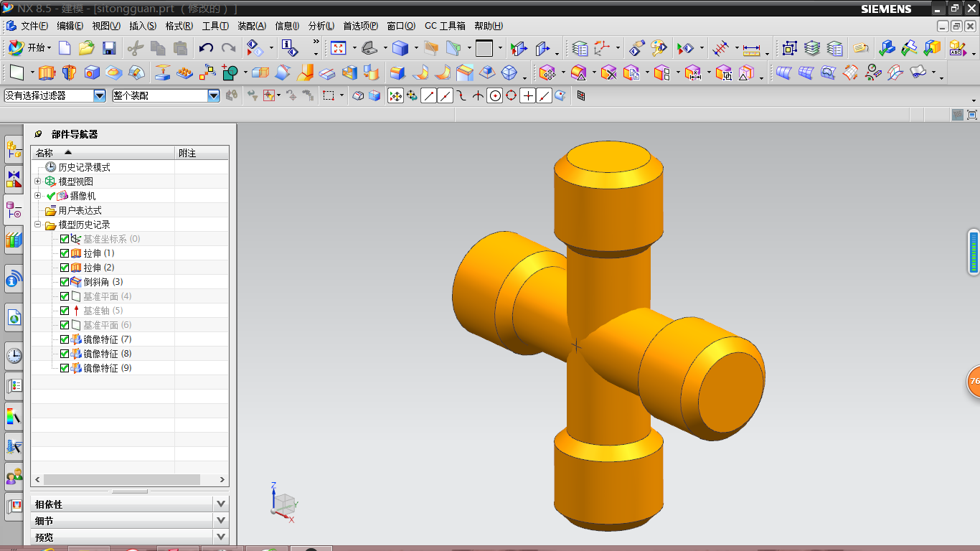This screenshot has height=551, width=980.
Task: Toggle the 基准轴 (5) checkbox
Action: click(65, 311)
